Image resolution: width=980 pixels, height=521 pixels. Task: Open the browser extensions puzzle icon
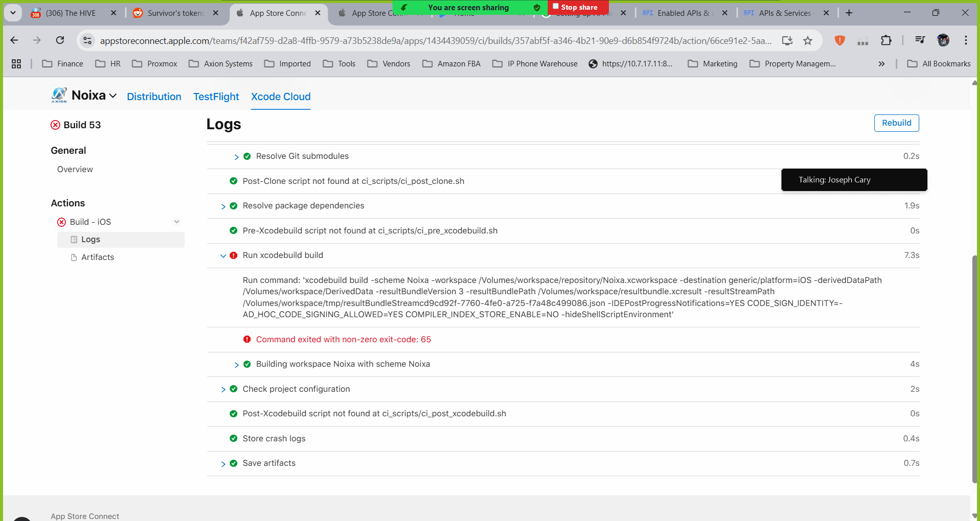[886, 40]
